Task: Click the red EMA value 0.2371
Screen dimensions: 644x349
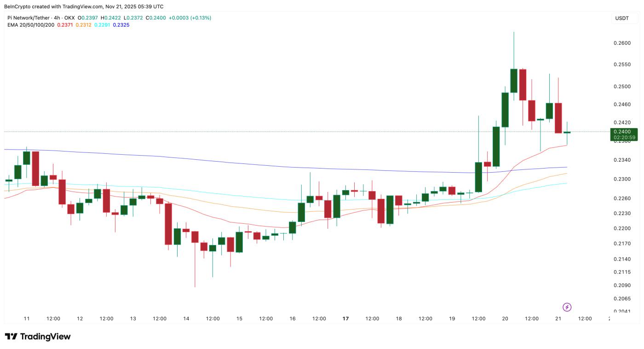Action: pos(65,25)
